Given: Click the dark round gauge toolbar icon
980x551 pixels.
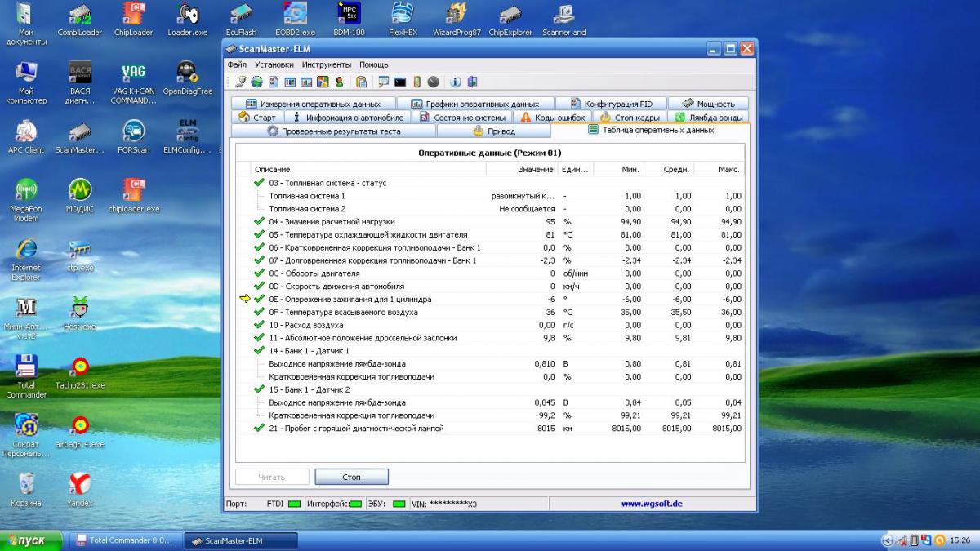Looking at the screenshot, I should [433, 82].
